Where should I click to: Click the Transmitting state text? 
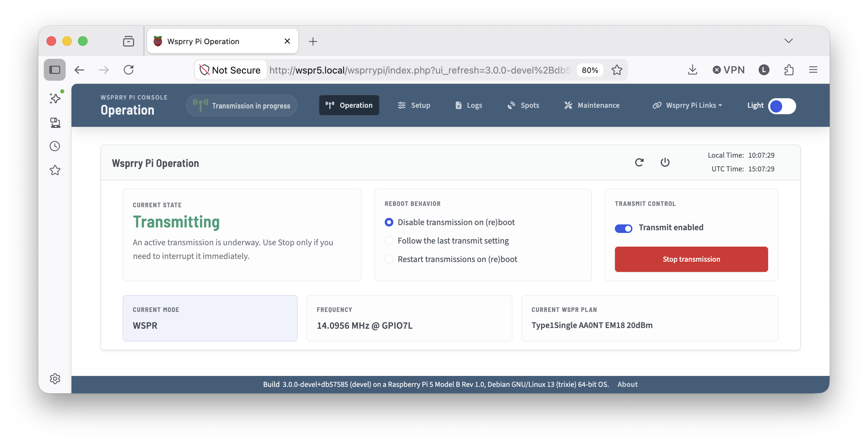[176, 222]
